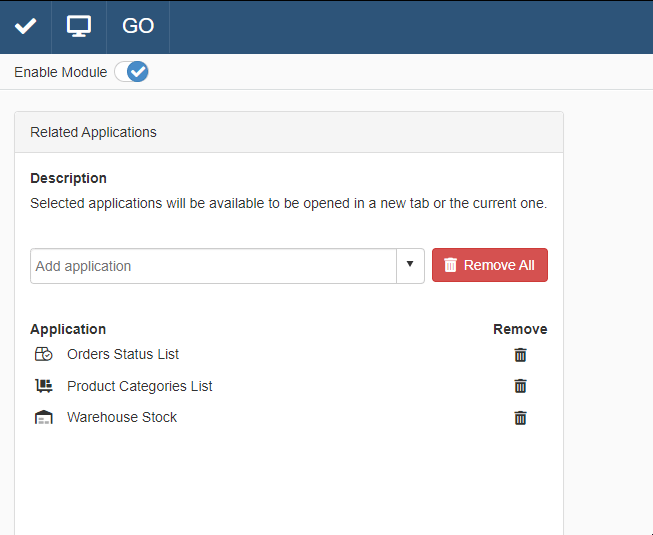
Task: Click the Product Categories List cart icon
Action: pyautogui.click(x=43, y=386)
